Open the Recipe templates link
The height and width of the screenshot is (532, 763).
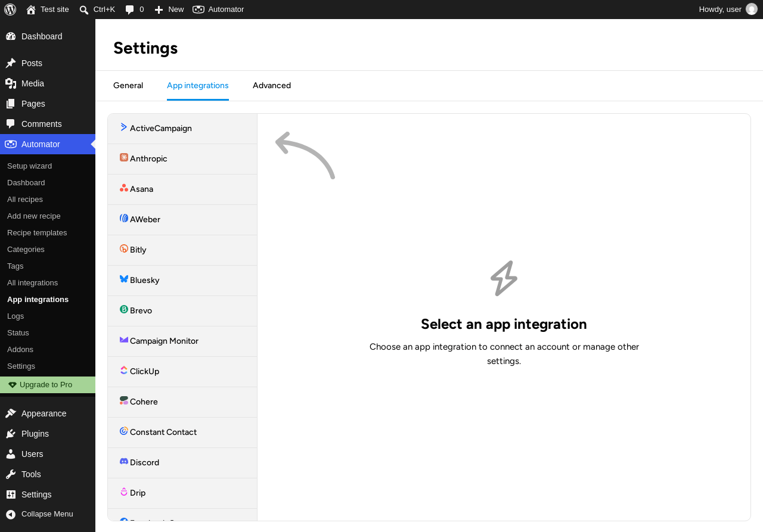37,233
